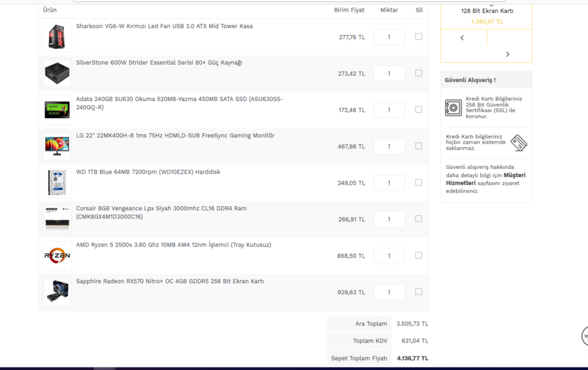Edit quantity for LG 22" monitor
The width and height of the screenshot is (588, 370).
click(x=389, y=146)
